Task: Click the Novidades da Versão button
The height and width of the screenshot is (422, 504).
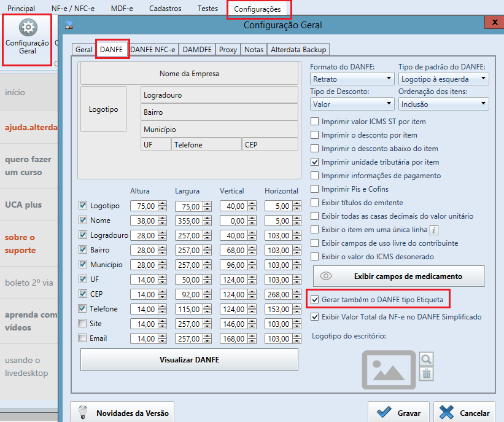Action: (122, 413)
